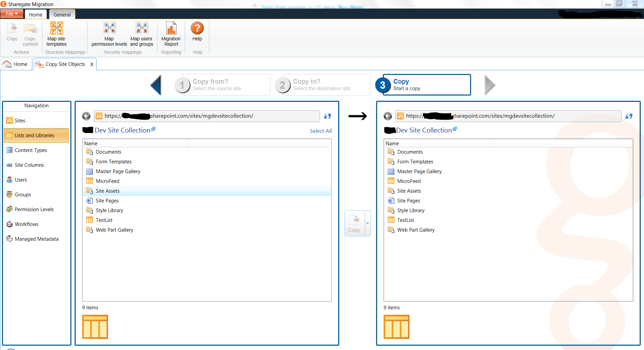Close the Copy Site Objects tab
644x350 pixels.
point(92,65)
